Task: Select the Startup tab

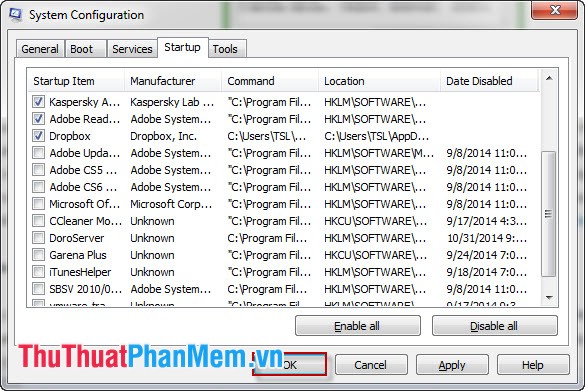Action: coord(182,47)
